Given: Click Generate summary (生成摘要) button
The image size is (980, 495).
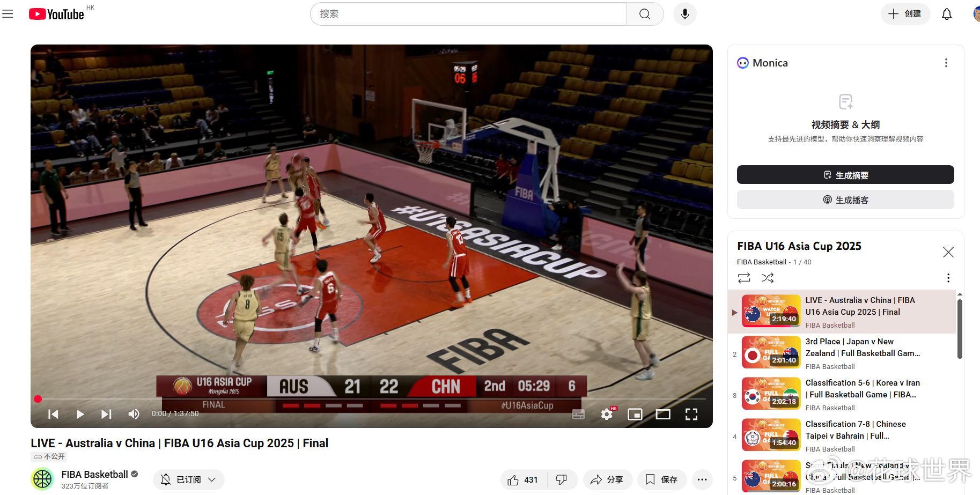Looking at the screenshot, I should coord(845,175).
